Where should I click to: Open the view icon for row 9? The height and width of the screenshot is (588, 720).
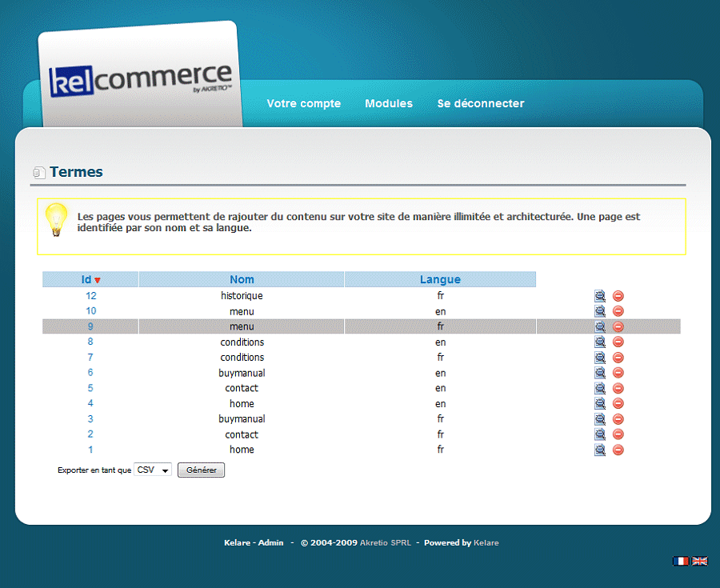click(x=600, y=326)
